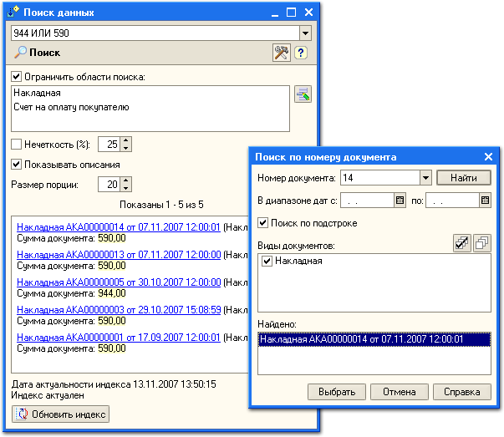Open help with the question mark icon
The image size is (504, 437).
coord(301,53)
